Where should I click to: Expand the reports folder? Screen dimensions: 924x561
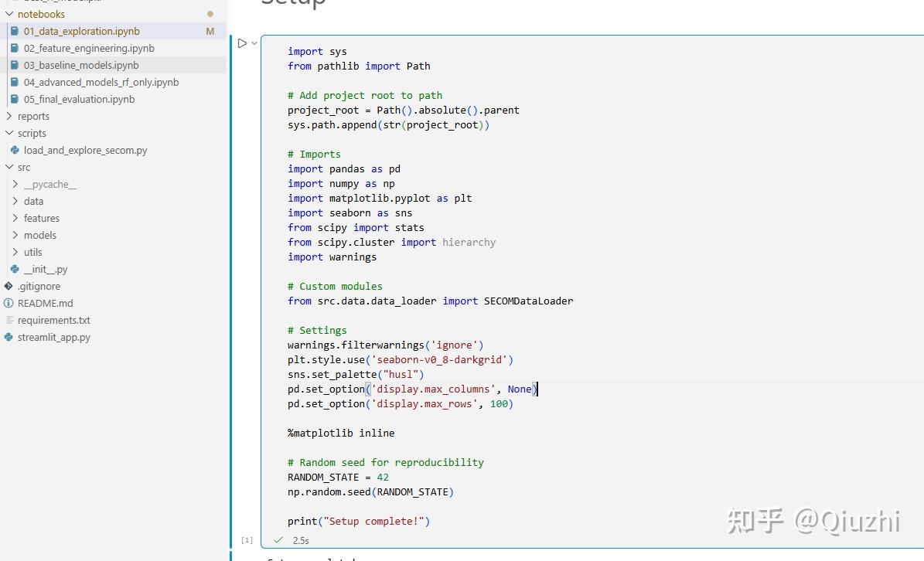(9, 116)
